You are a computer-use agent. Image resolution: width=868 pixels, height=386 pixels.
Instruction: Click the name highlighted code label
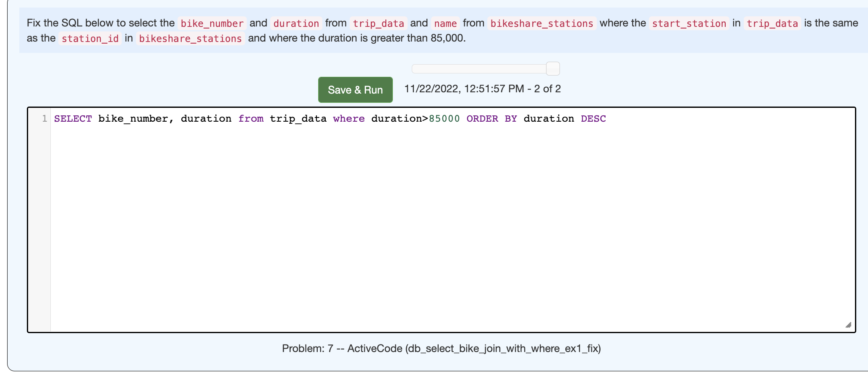(445, 23)
